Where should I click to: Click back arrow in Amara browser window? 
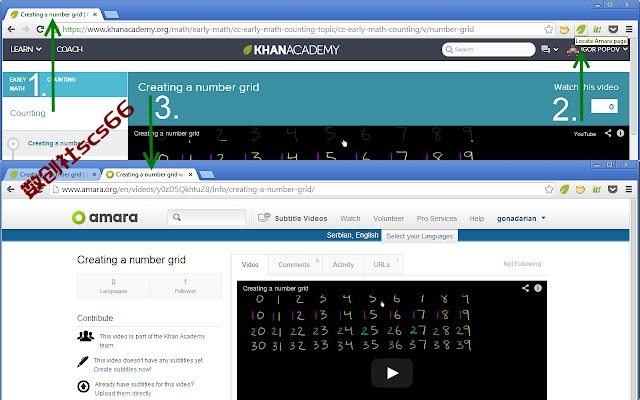(11, 189)
